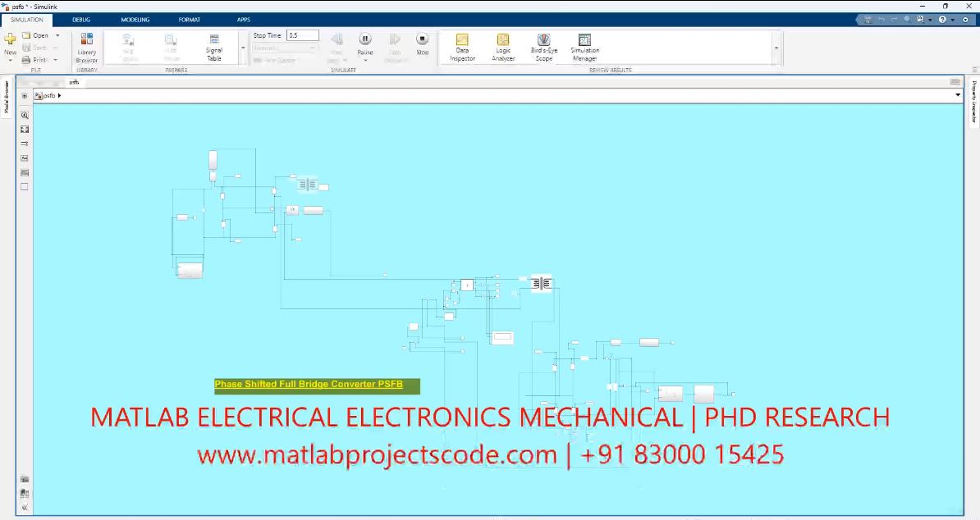Expand the Open dropdown arrow
The height and width of the screenshot is (520, 980).
[57, 35]
